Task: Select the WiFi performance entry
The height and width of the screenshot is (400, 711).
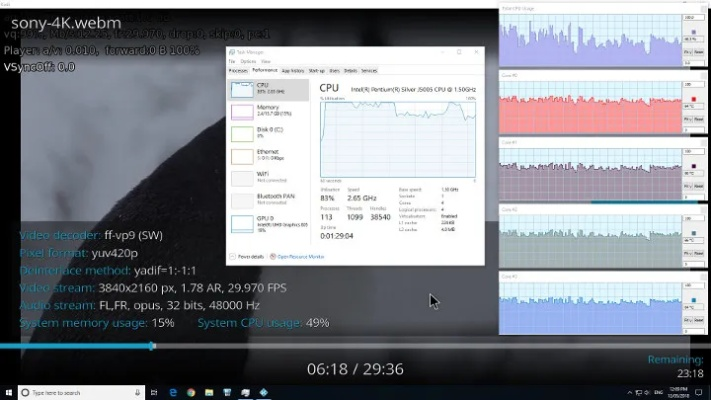Action: [x=243, y=178]
